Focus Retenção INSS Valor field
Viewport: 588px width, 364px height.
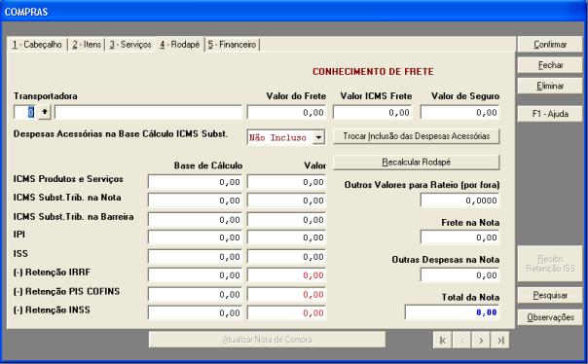click(286, 312)
